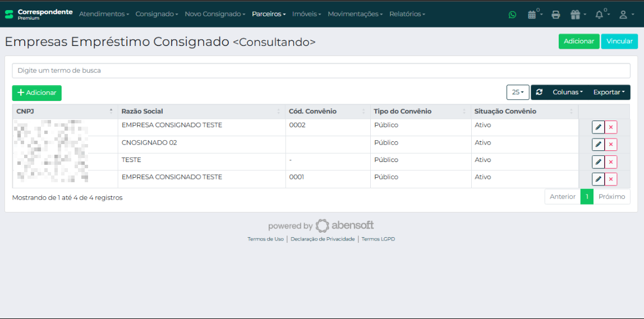Click the 0001 convênio code cell
Screen dimensions: 644x319
pos(328,179)
